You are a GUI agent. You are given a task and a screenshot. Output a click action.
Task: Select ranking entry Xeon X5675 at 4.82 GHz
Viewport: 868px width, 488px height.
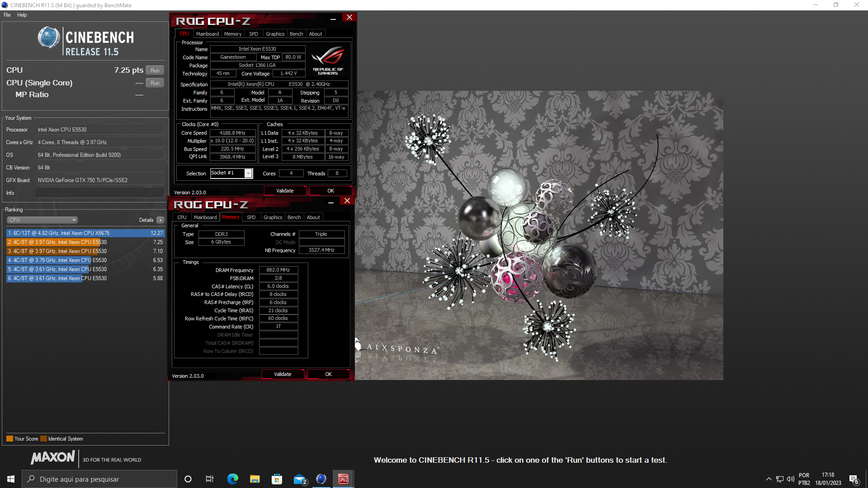click(85, 233)
